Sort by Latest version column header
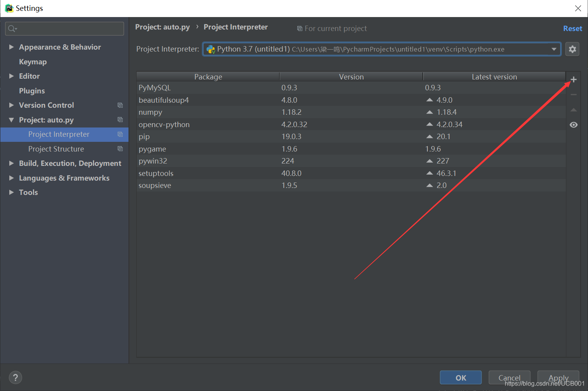Viewport: 588px width, 391px height. click(x=494, y=77)
